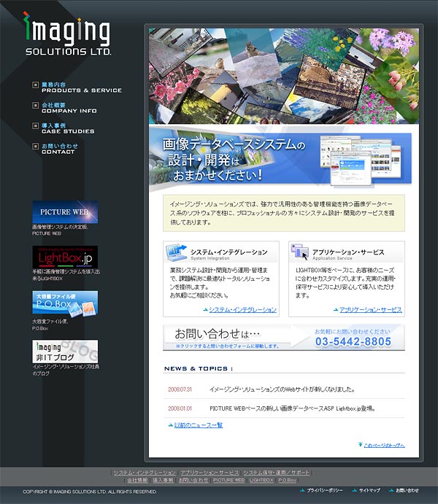Click the square bullet beside Products & Service
This screenshot has width=438, height=504.
point(36,85)
